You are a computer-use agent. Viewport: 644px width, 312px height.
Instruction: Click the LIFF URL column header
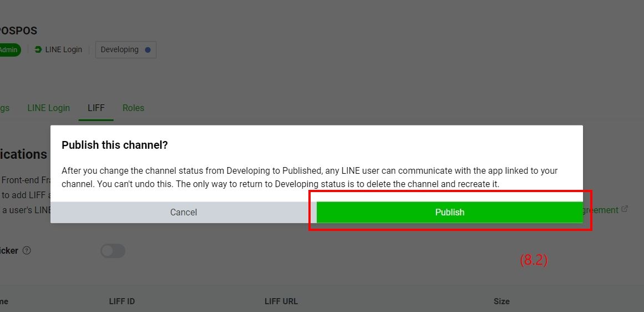pyautogui.click(x=281, y=301)
